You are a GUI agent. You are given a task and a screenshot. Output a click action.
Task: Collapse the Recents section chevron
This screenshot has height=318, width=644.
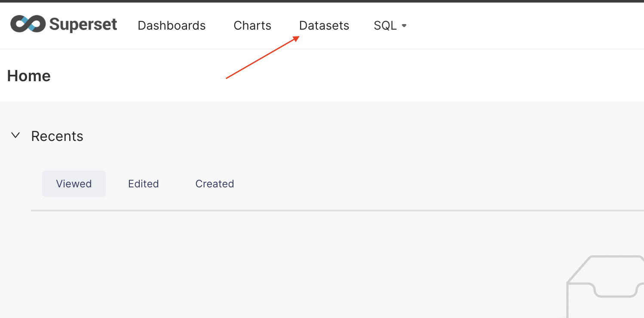16,135
